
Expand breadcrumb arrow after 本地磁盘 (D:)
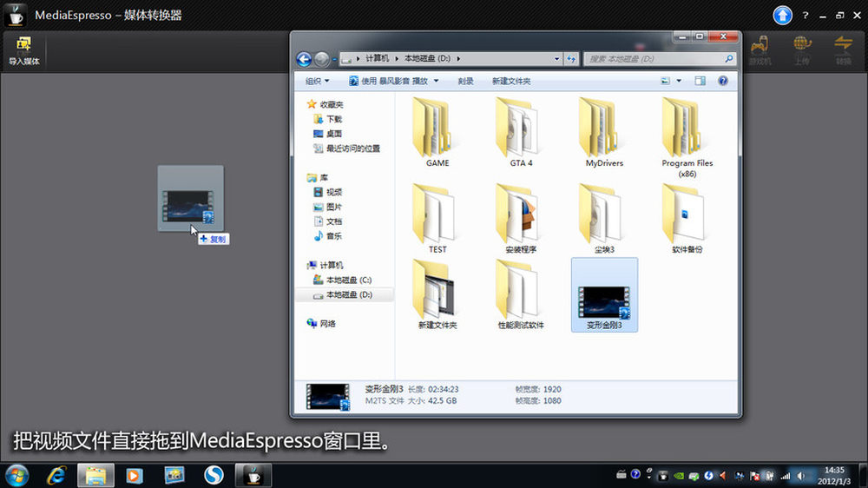coord(458,59)
